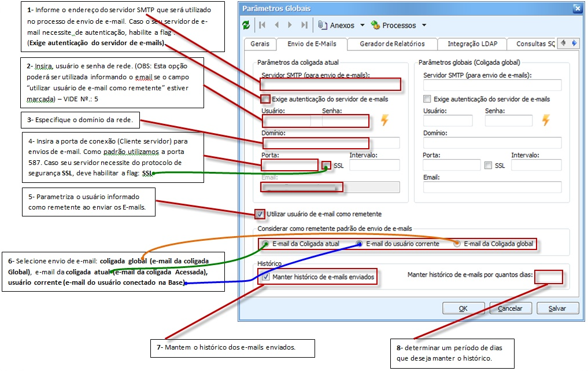Enable Exige autenticação for coligada atual

coord(265,99)
